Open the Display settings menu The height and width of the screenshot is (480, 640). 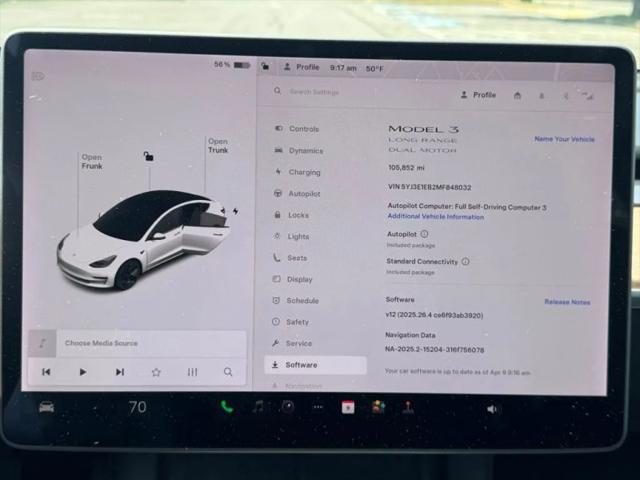point(293,279)
